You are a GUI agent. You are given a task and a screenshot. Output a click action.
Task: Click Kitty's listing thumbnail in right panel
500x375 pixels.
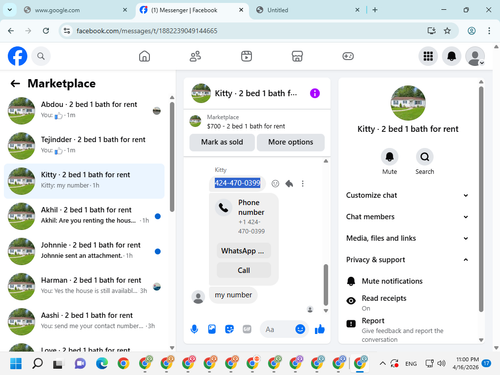point(408,103)
